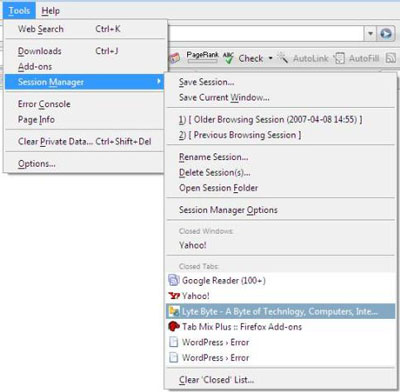
Task: Click Clear 'Closed' List...
Action: (x=281, y=380)
